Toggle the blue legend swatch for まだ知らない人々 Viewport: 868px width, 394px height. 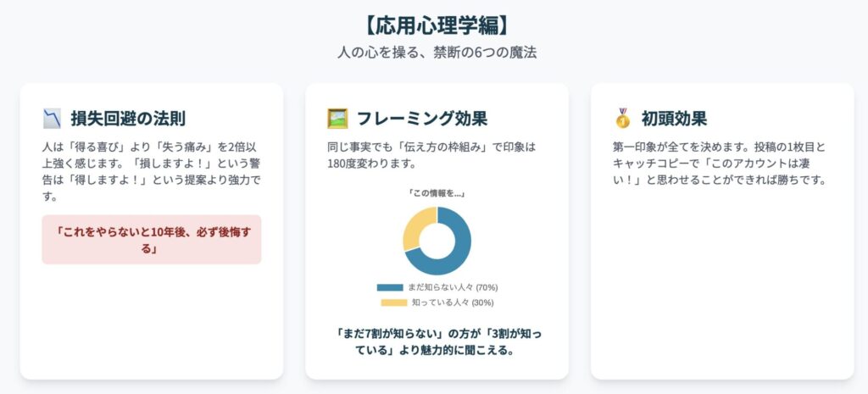click(390, 288)
